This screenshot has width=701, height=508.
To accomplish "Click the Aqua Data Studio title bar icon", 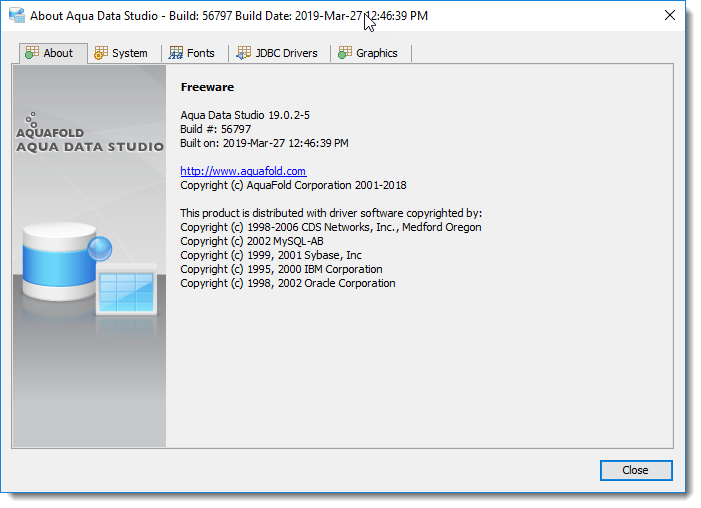I will (17, 15).
